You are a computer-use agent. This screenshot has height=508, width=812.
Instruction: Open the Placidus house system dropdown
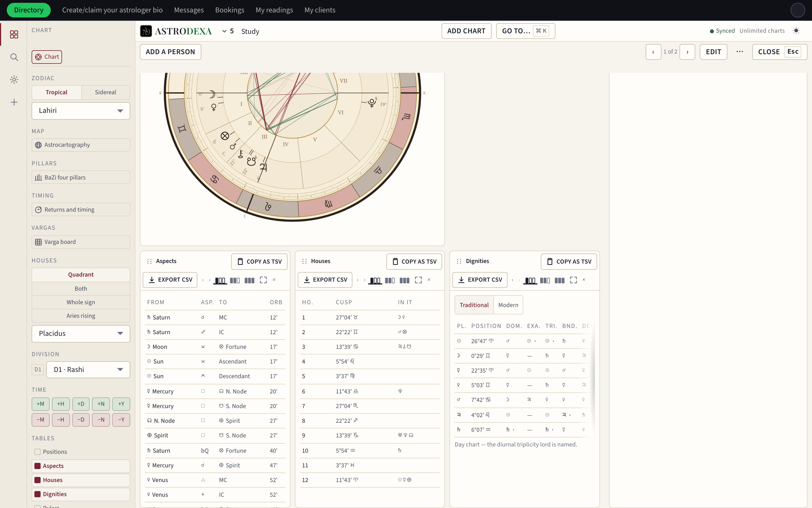click(x=81, y=334)
